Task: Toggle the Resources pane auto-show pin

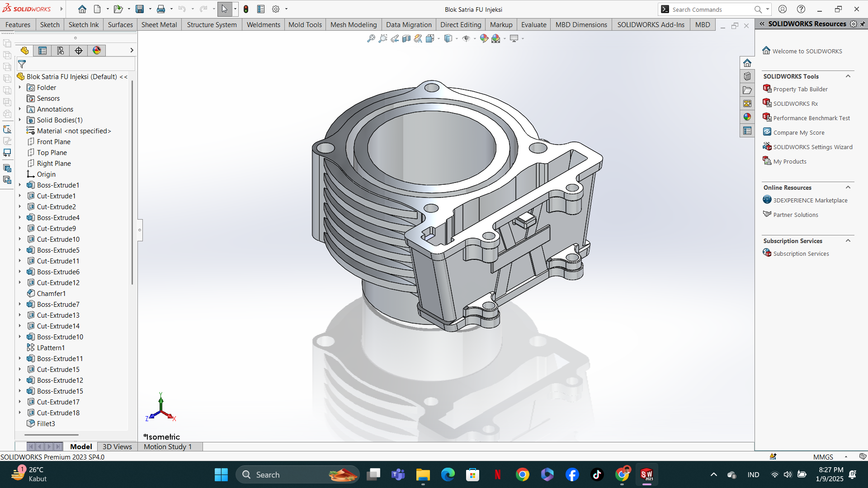Action: pyautogui.click(x=863, y=24)
